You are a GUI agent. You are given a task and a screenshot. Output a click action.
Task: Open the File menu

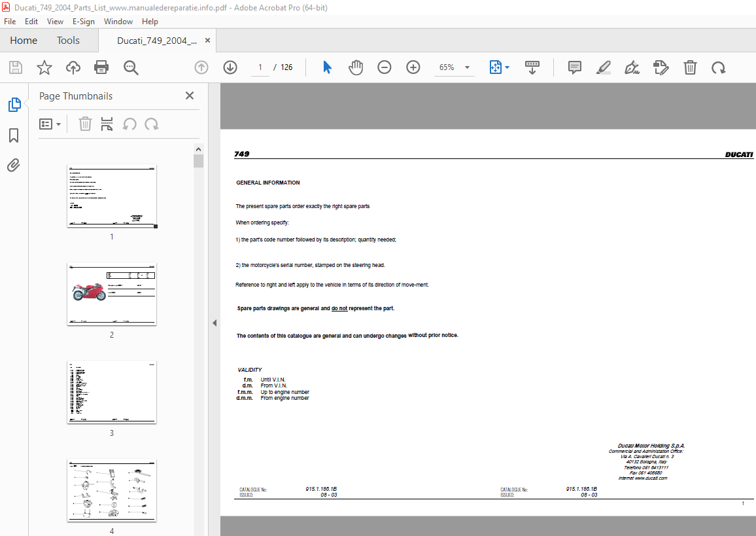(x=10, y=21)
